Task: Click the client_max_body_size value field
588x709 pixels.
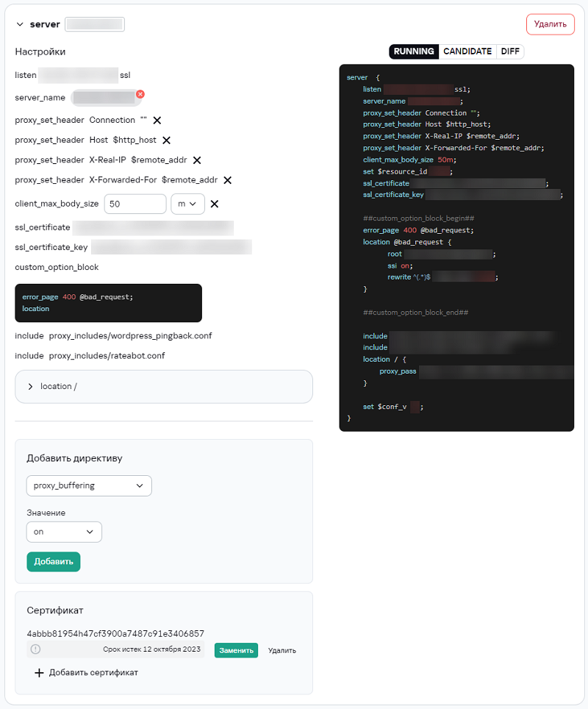Action: pos(135,204)
